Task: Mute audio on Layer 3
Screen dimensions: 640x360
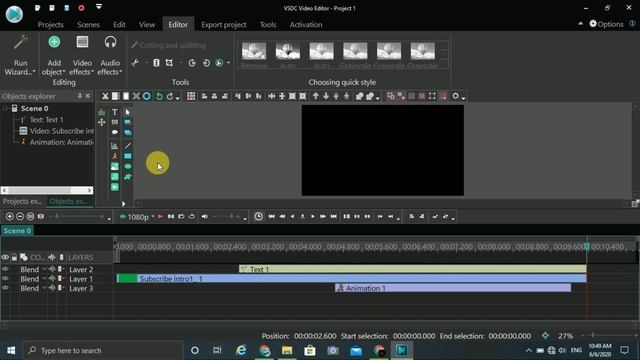Action: (52, 288)
